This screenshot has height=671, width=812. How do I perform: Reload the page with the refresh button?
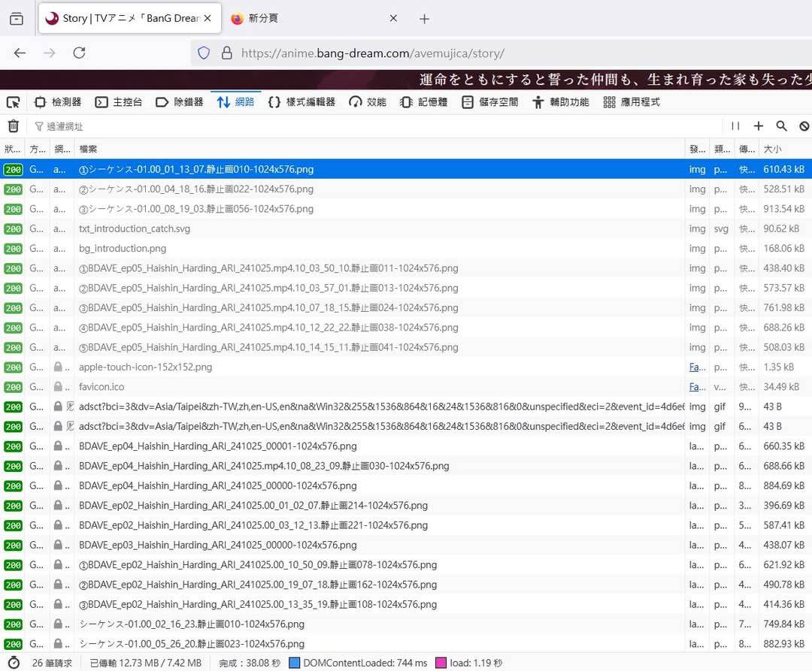[79, 53]
